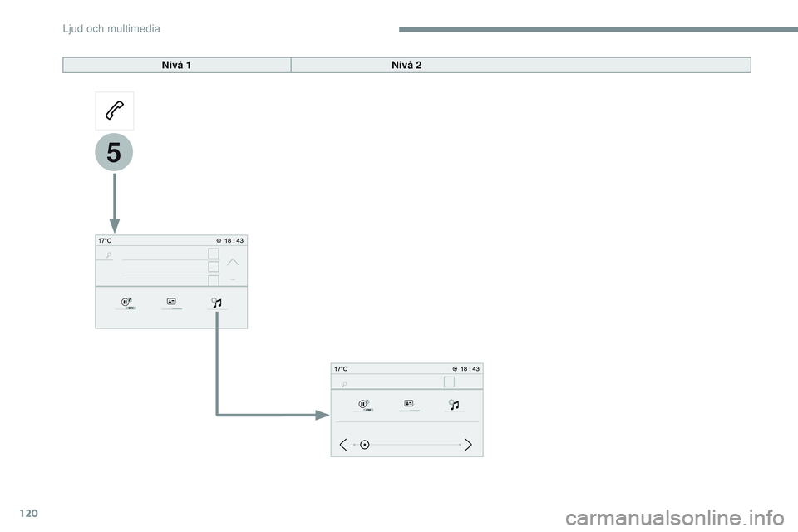Image resolution: width=798 pixels, height=532 pixels.
Task: Tick the first checkbox in the upper screen list
Action: point(214,254)
